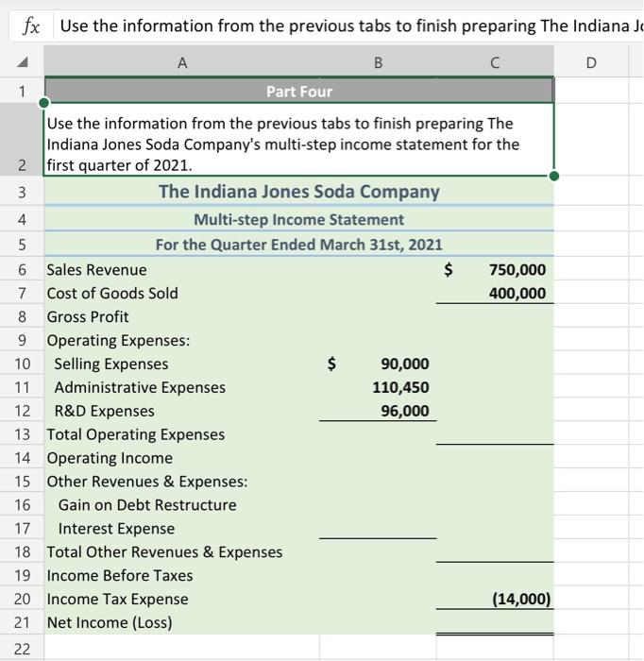Click the 'Total Operating Expenses' label

136,434
